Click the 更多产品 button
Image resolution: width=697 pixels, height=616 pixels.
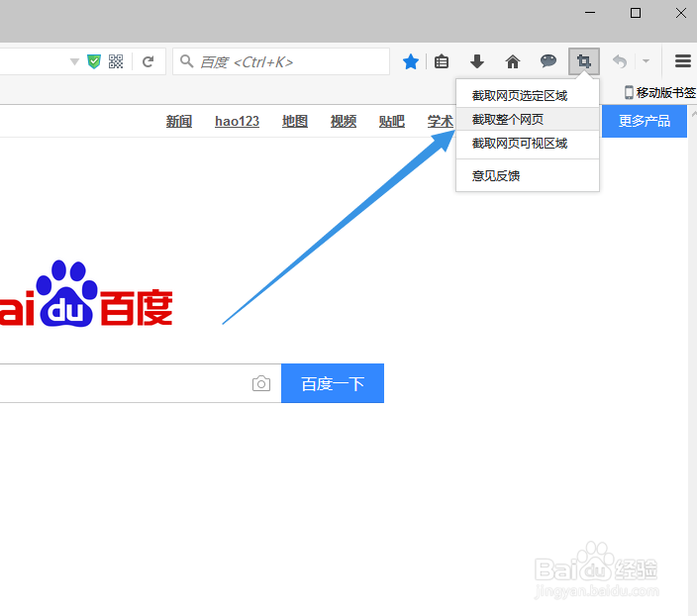(x=645, y=121)
